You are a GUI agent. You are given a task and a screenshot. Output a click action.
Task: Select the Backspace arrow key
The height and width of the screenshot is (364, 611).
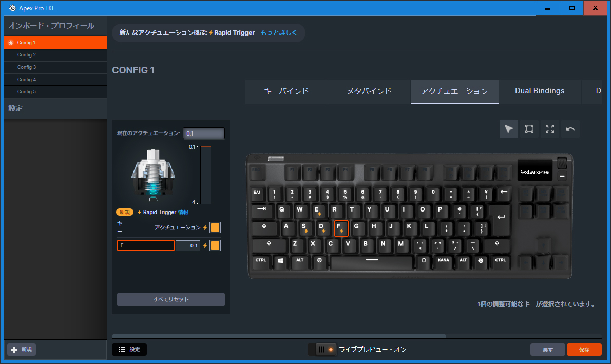pyautogui.click(x=504, y=193)
